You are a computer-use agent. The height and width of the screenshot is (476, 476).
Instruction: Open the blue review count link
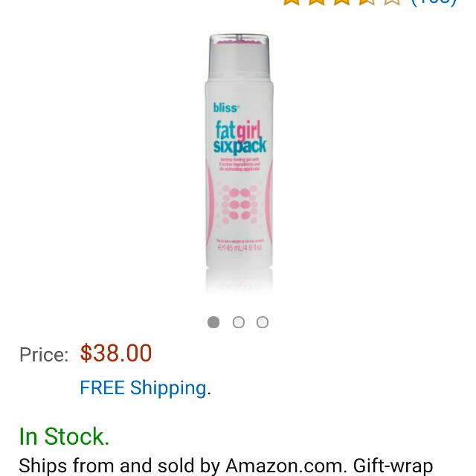[434, 2]
